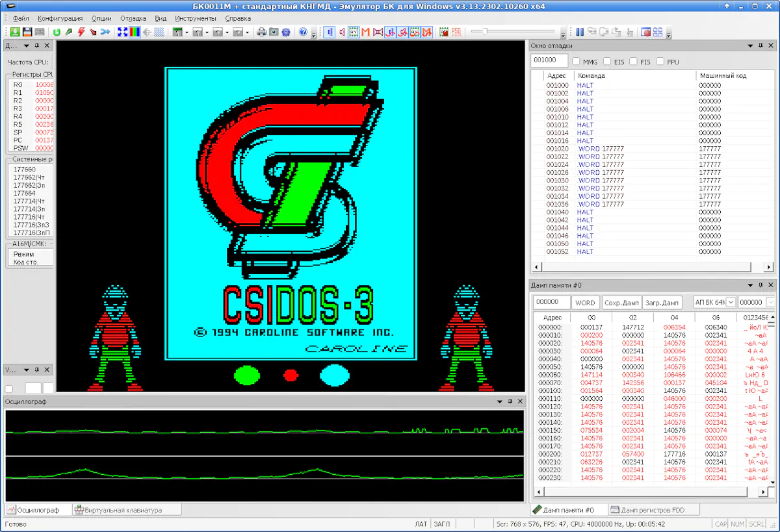Click the WORD button in memory dump
The width and height of the screenshot is (780, 532).
pos(585,302)
